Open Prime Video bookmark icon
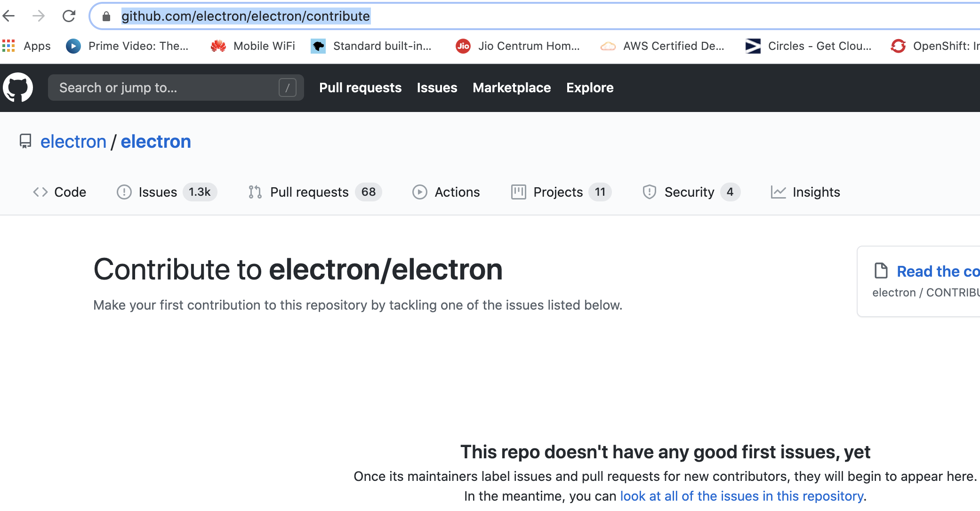 pos(73,46)
